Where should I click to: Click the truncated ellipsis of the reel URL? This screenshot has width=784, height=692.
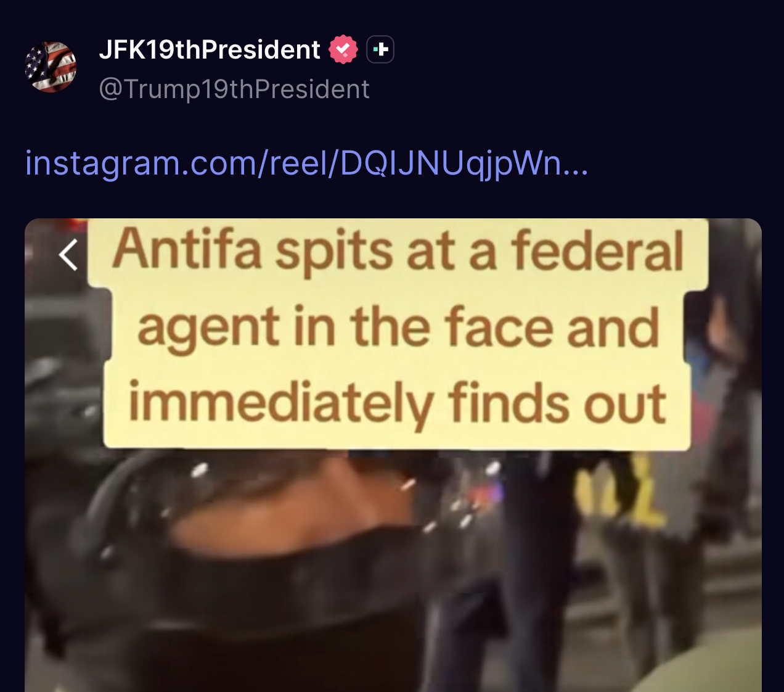point(576,164)
